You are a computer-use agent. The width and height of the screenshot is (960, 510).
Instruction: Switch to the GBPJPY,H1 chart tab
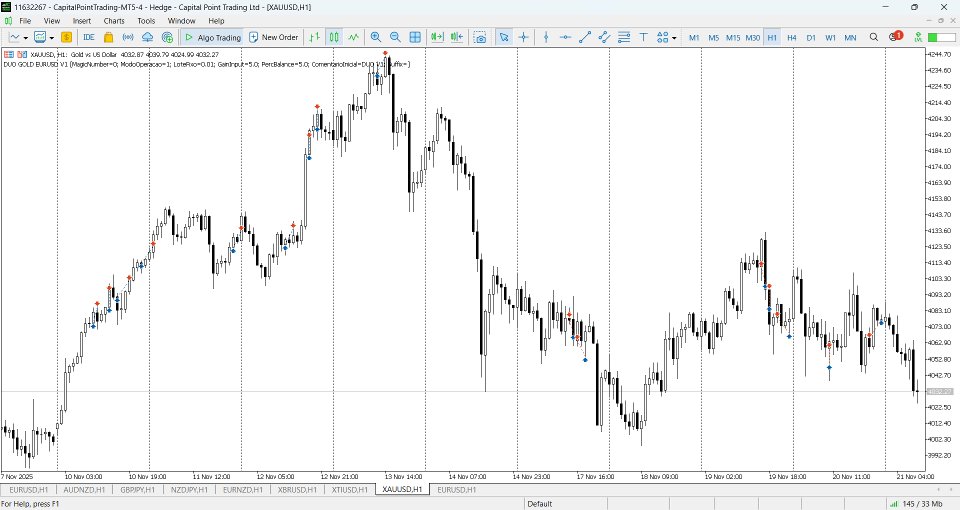click(138, 490)
